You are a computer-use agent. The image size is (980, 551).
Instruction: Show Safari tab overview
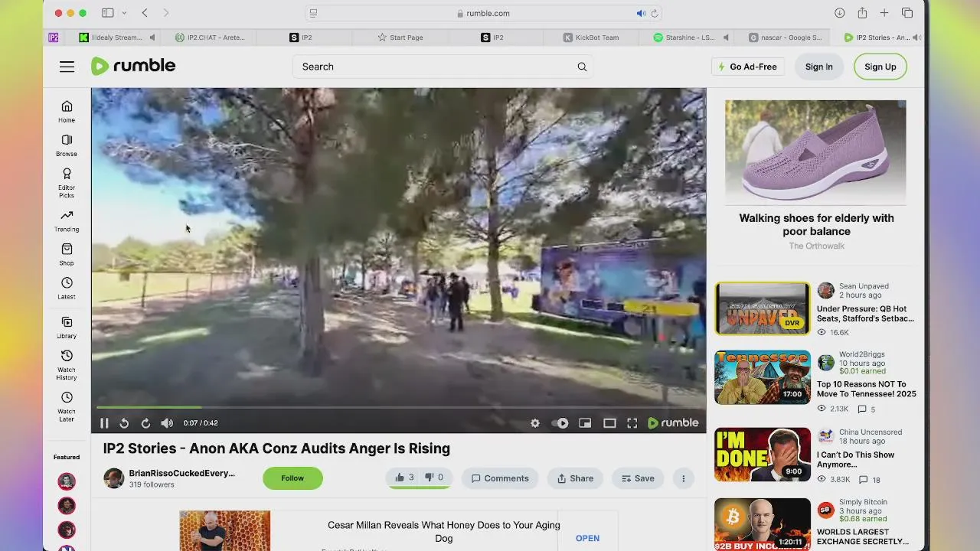click(907, 13)
